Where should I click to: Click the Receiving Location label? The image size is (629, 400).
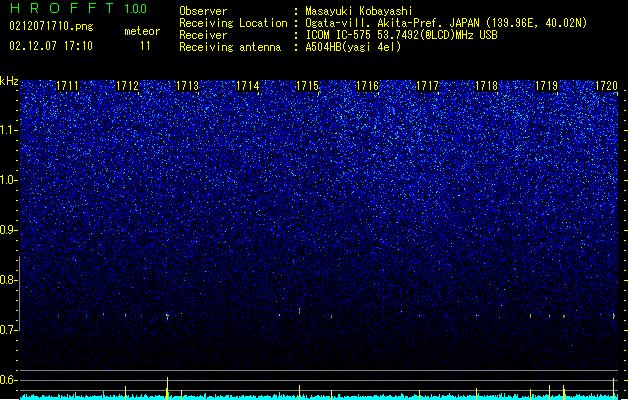click(x=233, y=23)
